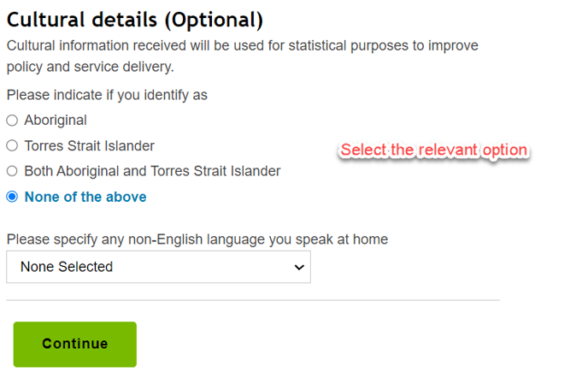
Task: Click the 'Cultural details (Optional)' heading
Action: tap(135, 20)
